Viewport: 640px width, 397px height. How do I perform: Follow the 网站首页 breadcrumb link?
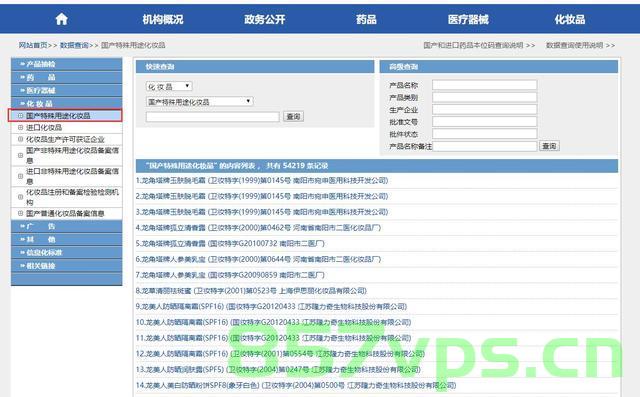(33, 45)
